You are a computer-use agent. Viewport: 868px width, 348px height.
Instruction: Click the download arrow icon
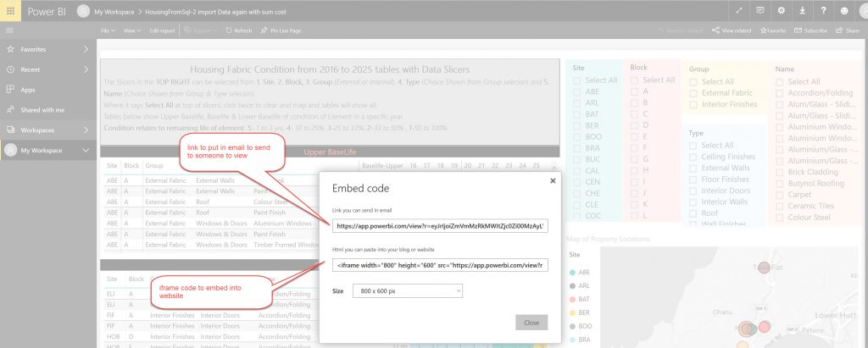801,11
